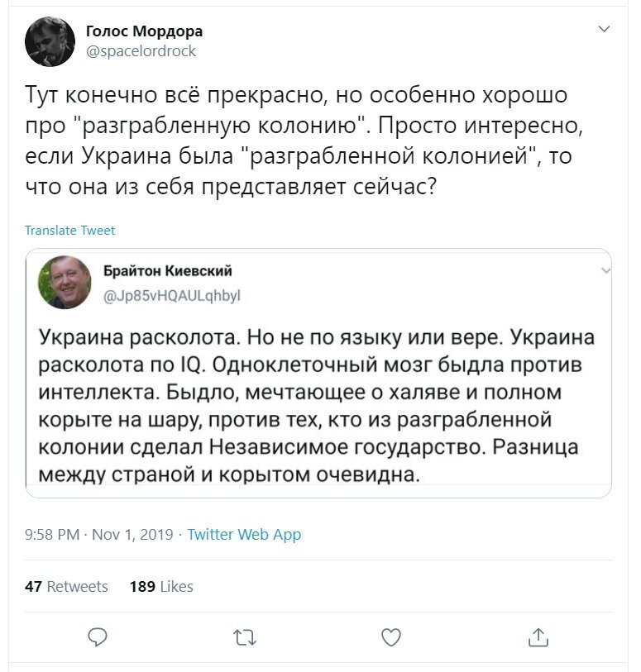Retweet using the arrows icon
The width and height of the screenshot is (641, 672).
245,638
